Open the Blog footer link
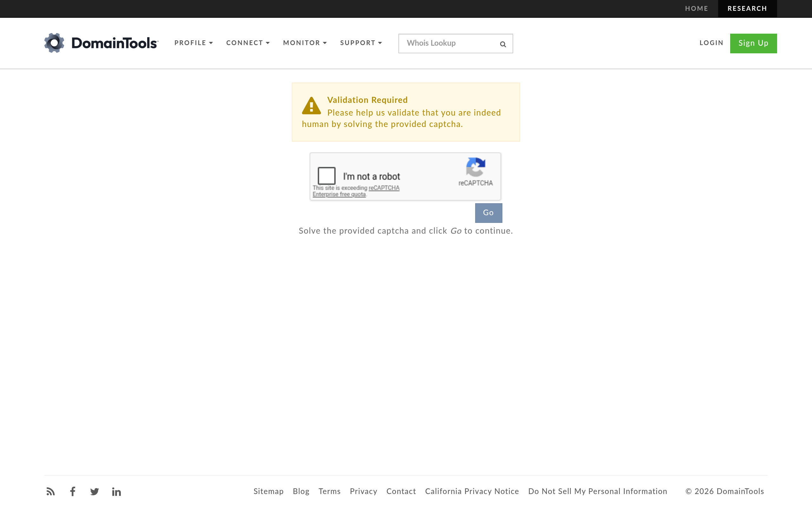Screen dimensions: 812x508 coord(301,491)
